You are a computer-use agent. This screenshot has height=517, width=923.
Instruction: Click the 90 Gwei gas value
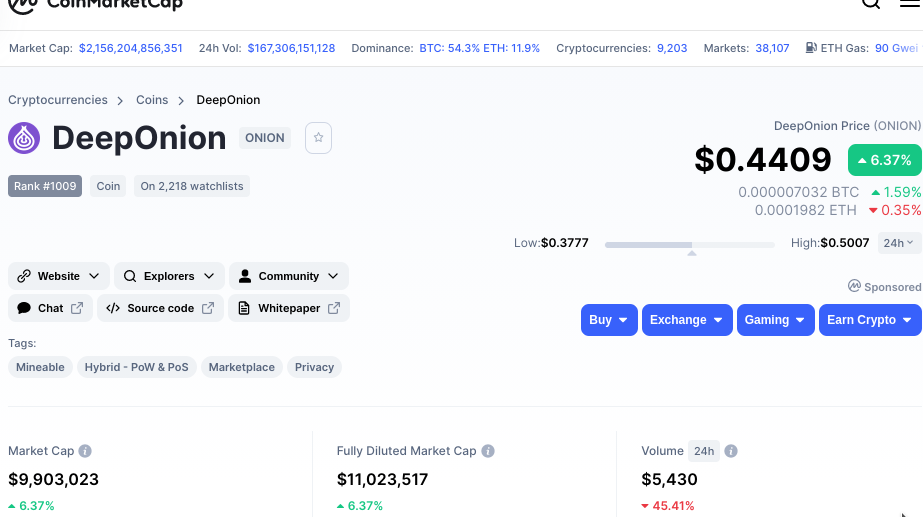tap(896, 48)
